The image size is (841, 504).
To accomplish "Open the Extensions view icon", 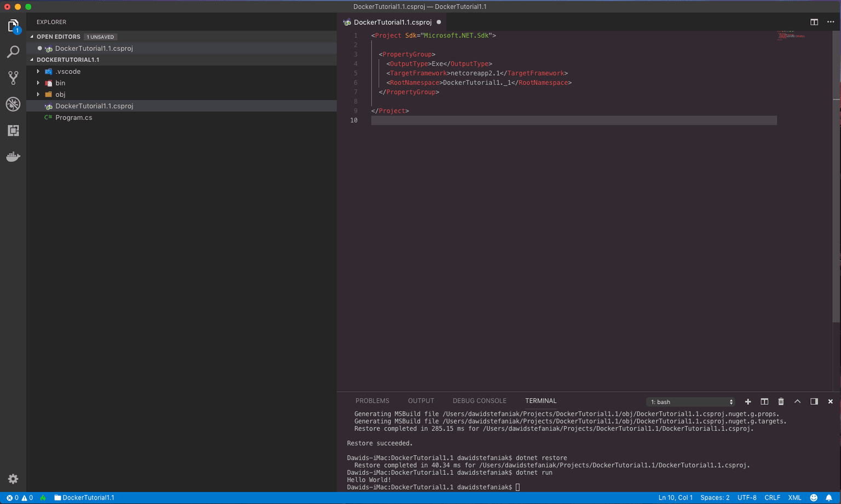I will (x=13, y=130).
